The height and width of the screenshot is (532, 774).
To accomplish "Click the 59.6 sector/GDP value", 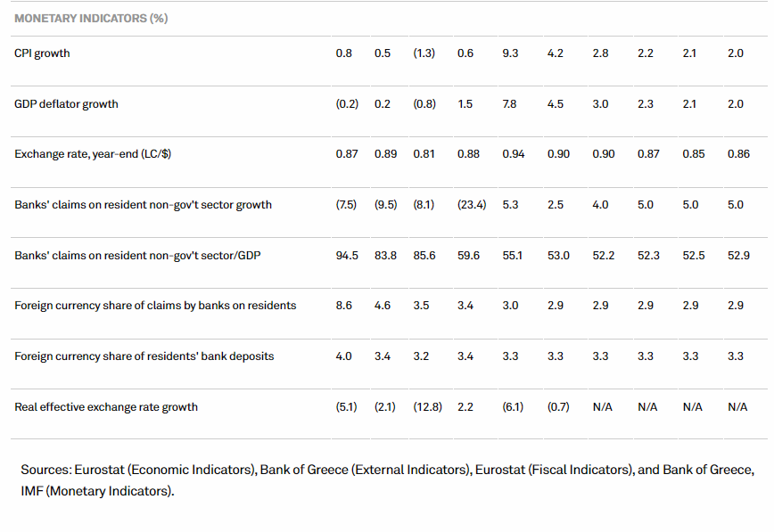I will [x=468, y=256].
